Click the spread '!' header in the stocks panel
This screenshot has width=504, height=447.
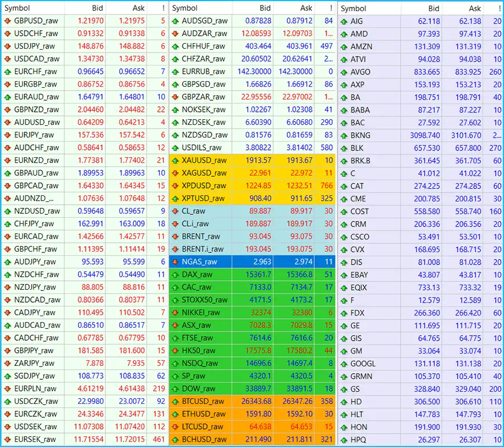pos(500,8)
